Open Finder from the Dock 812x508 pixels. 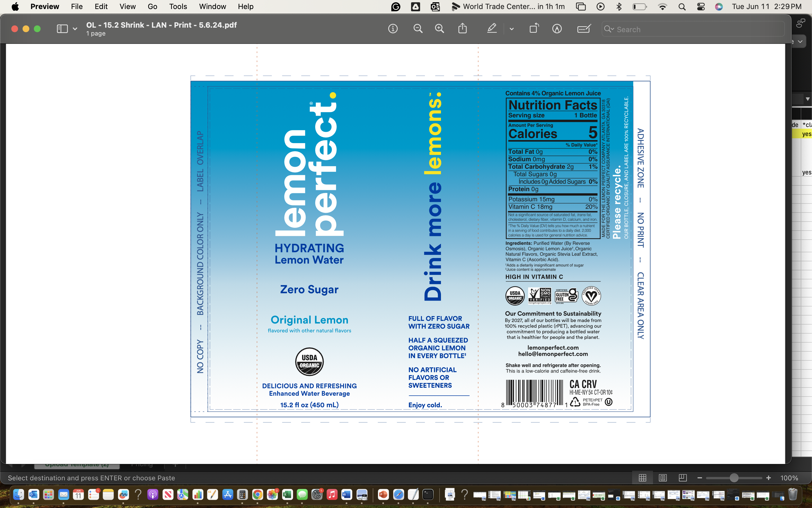coord(18,494)
